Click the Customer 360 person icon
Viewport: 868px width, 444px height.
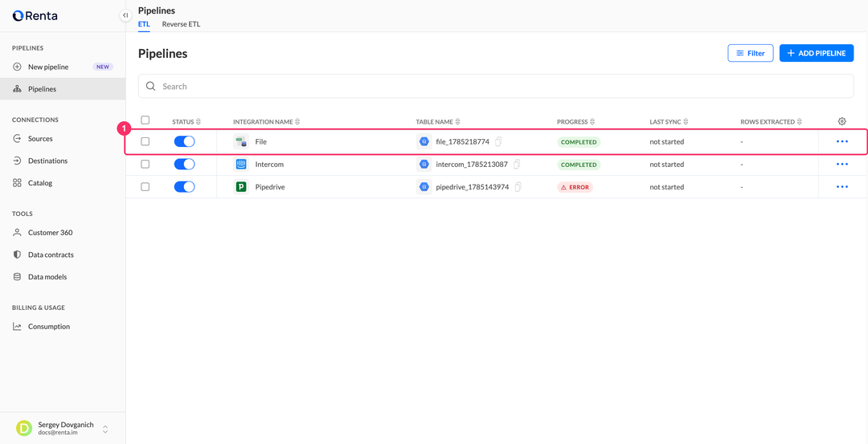pyautogui.click(x=17, y=233)
